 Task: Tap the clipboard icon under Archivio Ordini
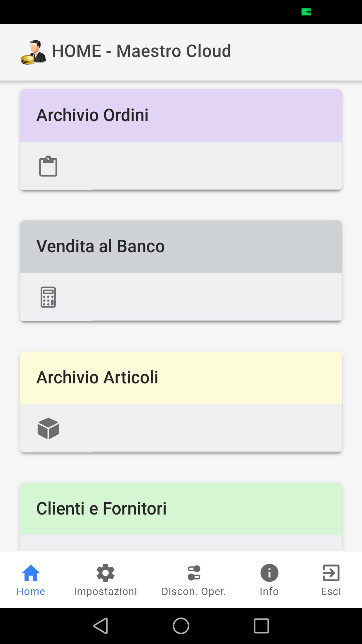[48, 166]
